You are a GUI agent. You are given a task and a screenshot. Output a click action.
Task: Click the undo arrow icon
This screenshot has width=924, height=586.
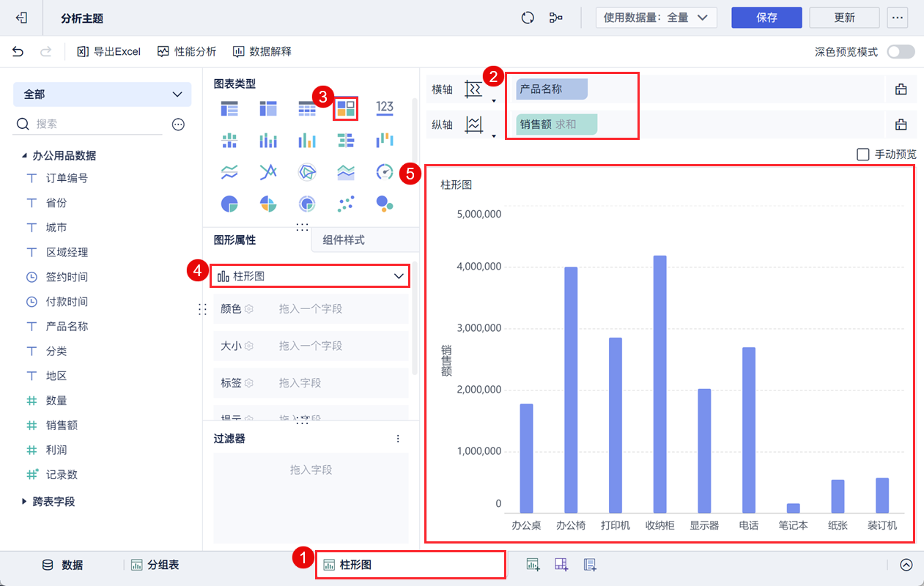[x=18, y=51]
